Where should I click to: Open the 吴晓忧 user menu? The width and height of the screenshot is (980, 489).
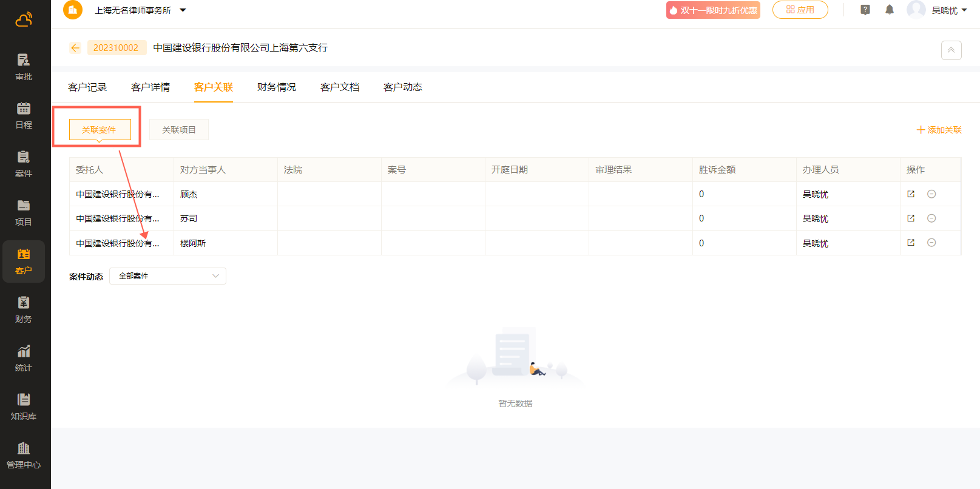pos(949,10)
